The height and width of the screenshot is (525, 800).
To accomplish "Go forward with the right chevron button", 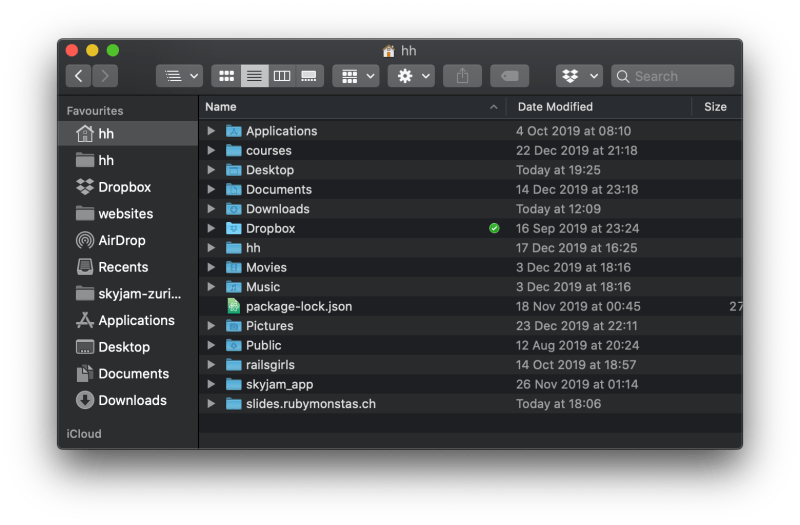I will pos(105,76).
